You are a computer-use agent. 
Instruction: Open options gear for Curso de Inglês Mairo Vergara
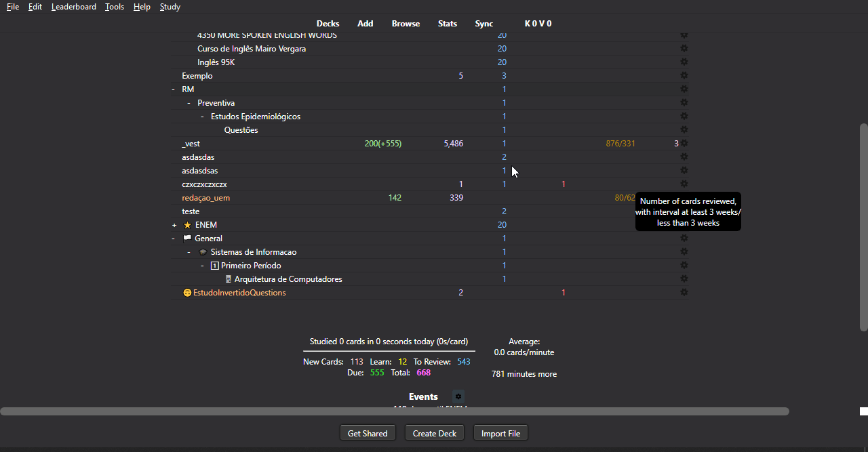click(684, 49)
